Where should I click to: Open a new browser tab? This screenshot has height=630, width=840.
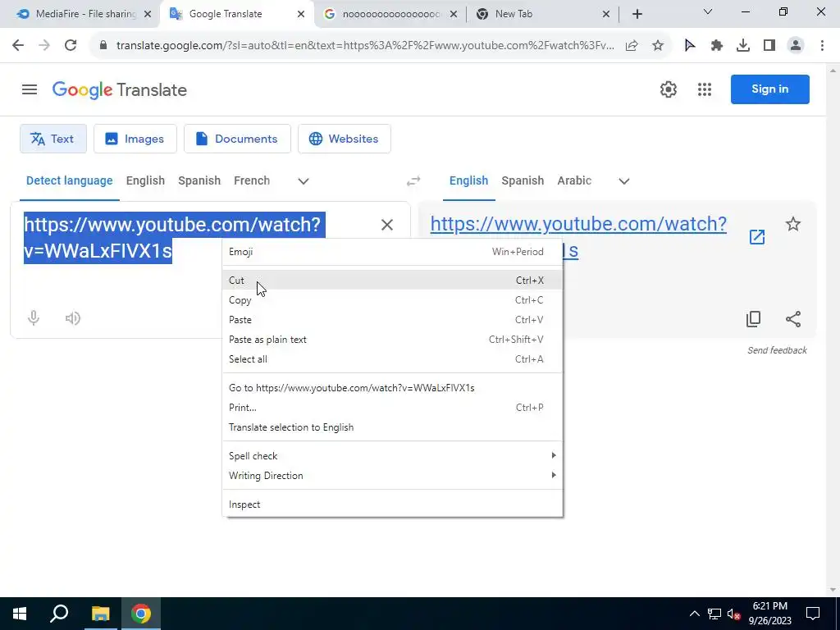tap(637, 15)
